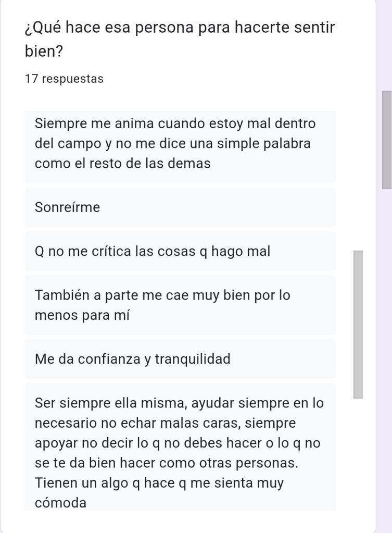This screenshot has height=533, width=392.
Task: Click the last line 'cómoda' in the long response
Action: (60, 503)
